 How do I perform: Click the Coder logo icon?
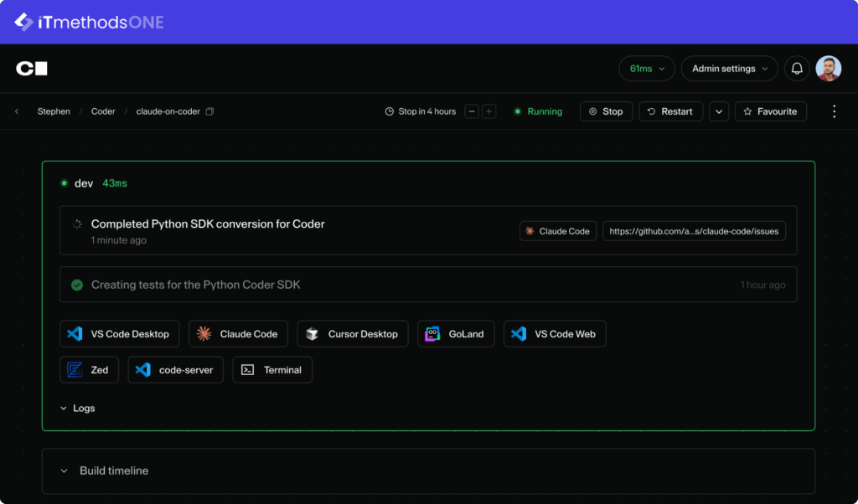pyautogui.click(x=32, y=69)
